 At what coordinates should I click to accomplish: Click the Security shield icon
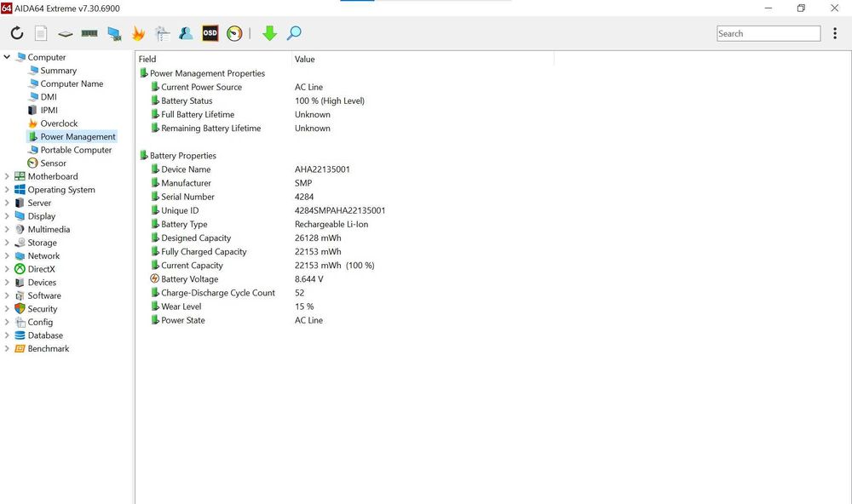click(x=20, y=308)
